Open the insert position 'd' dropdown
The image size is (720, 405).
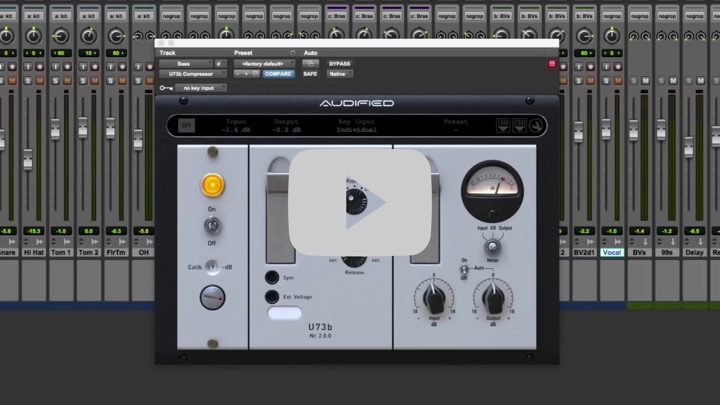click(x=220, y=64)
